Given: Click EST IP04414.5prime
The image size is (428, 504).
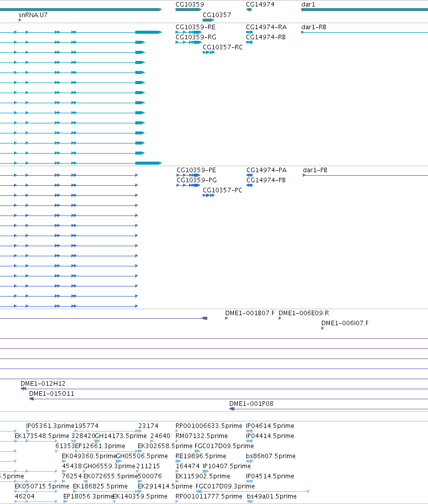Looking at the screenshot, I should click(x=270, y=436).
